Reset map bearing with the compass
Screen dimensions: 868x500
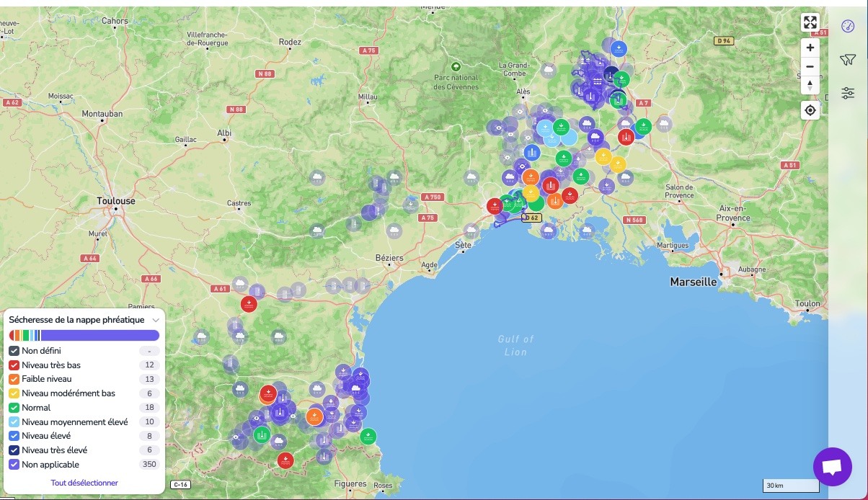click(x=810, y=85)
